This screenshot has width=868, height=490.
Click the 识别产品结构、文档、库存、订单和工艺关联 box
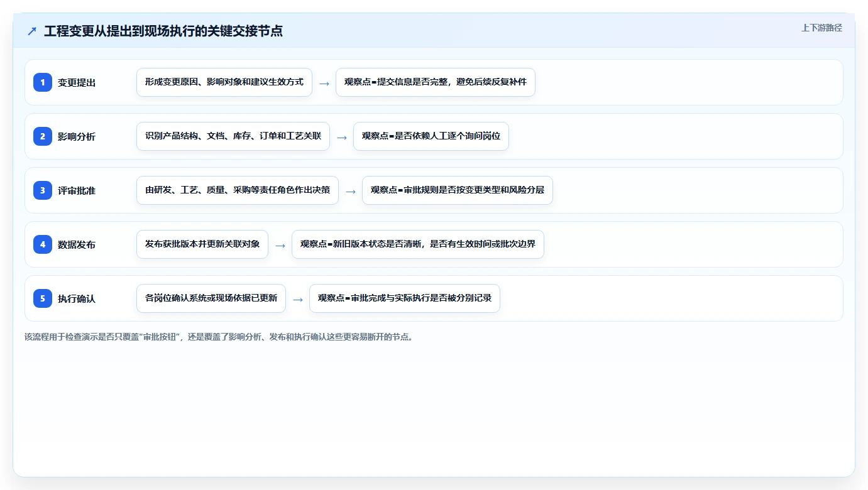click(x=233, y=136)
